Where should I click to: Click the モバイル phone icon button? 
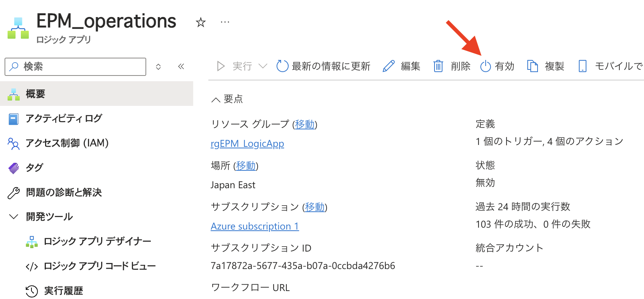(583, 66)
